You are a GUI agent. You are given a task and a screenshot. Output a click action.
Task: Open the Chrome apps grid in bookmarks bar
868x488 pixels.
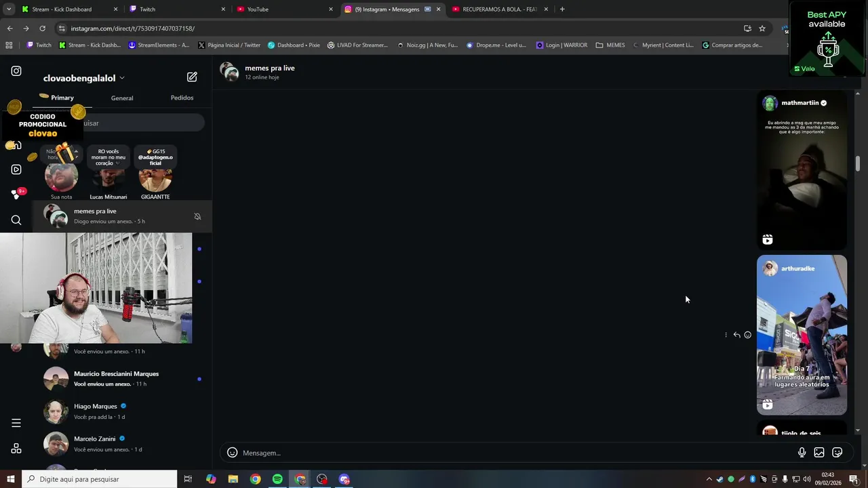9,45
